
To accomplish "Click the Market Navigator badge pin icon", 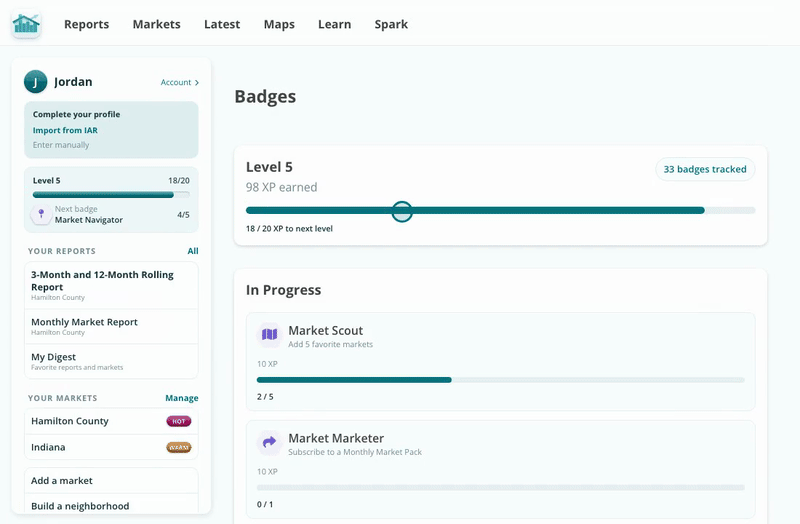I will click(41, 214).
